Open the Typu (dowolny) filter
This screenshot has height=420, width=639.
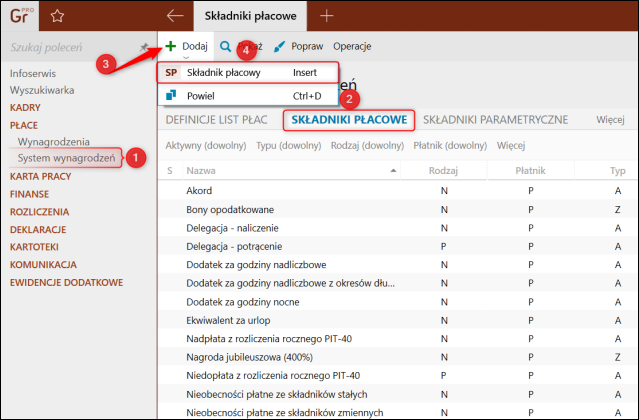tap(289, 145)
